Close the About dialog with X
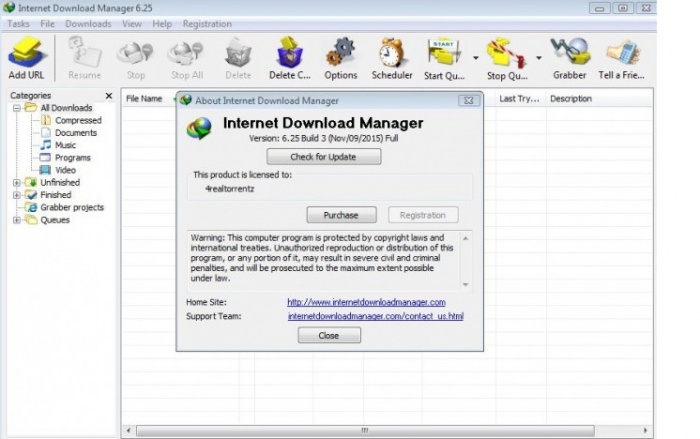The width and height of the screenshot is (700, 439). point(469,100)
